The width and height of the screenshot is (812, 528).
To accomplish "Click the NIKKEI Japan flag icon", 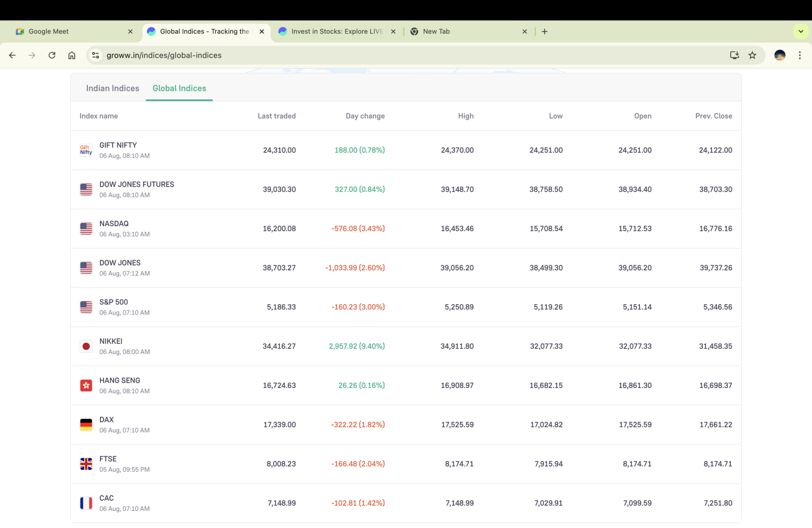I will point(86,346).
